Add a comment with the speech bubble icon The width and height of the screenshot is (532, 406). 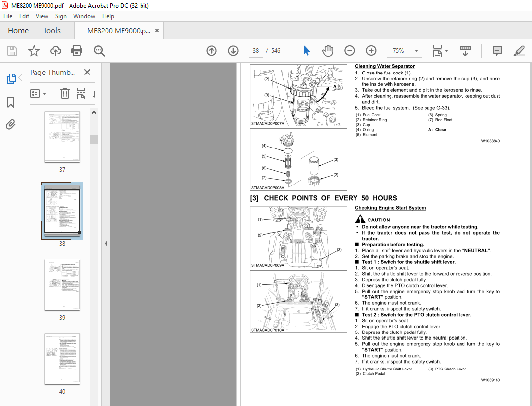pyautogui.click(x=497, y=51)
